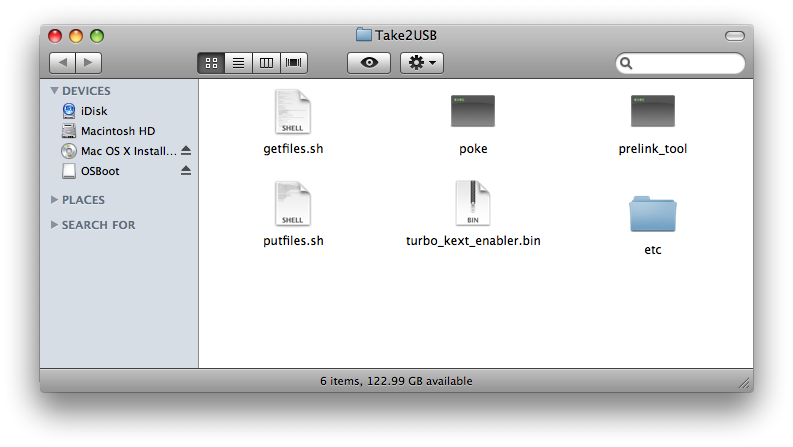Click the iDisk globe icon
Viewport: 793px width, 447px height.
[x=69, y=110]
